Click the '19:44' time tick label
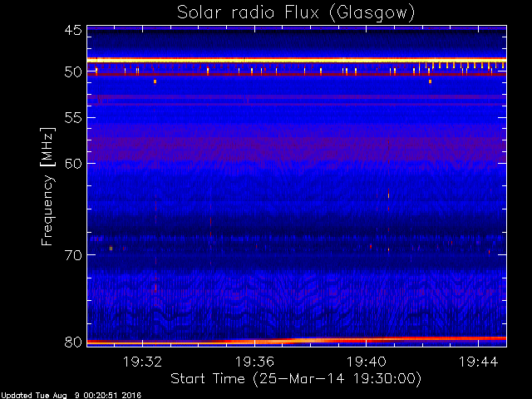Image resolution: width=532 pixels, height=399 pixels. click(479, 362)
